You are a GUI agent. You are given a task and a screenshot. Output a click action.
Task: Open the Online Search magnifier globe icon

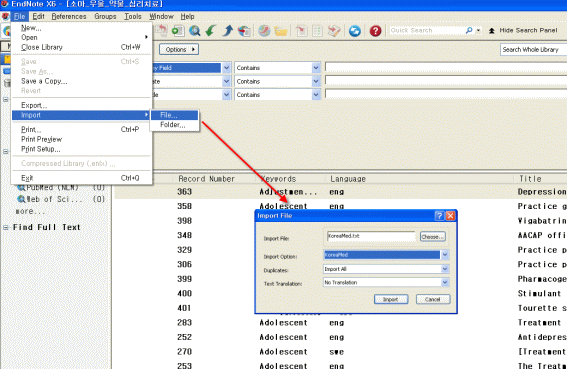pyautogui.click(x=195, y=31)
